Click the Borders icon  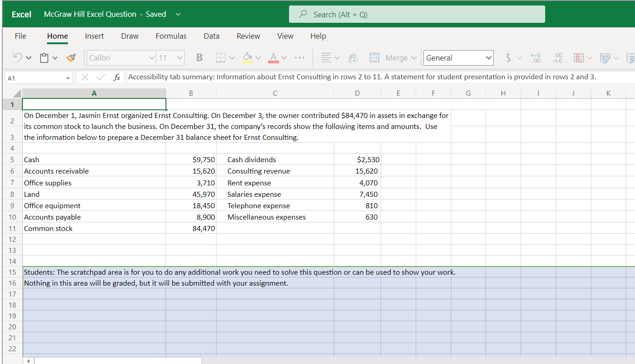(x=221, y=58)
